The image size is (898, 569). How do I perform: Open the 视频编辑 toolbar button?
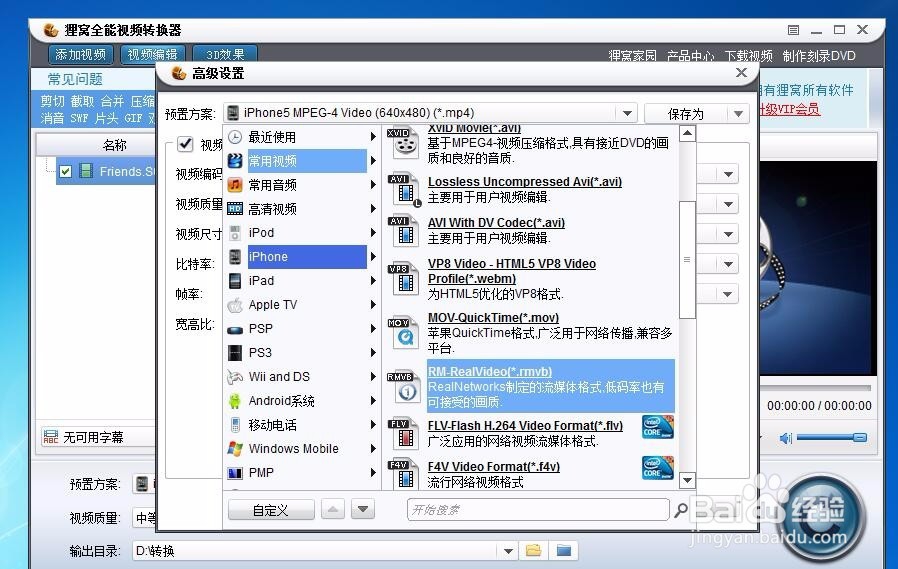[x=153, y=54]
